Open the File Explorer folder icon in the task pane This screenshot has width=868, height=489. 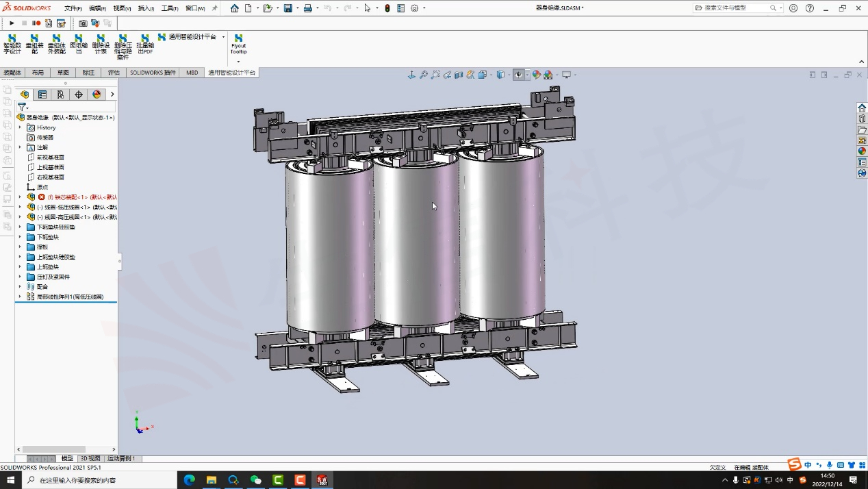[862, 129]
